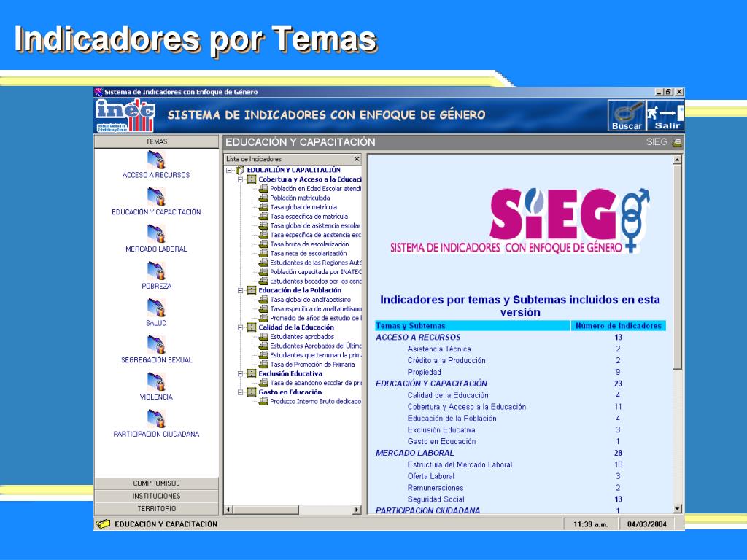Screen dimensions: 747x560
Task: Click folder icon of Gasto en Educación
Action: (252, 392)
